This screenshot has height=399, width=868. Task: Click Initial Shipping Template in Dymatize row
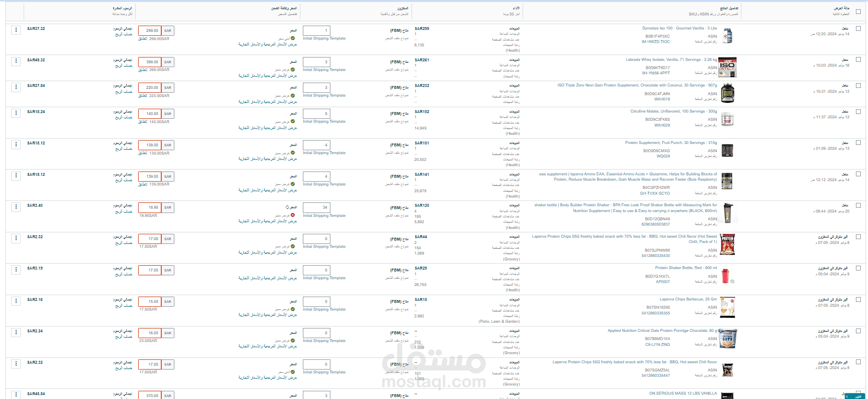point(324,39)
